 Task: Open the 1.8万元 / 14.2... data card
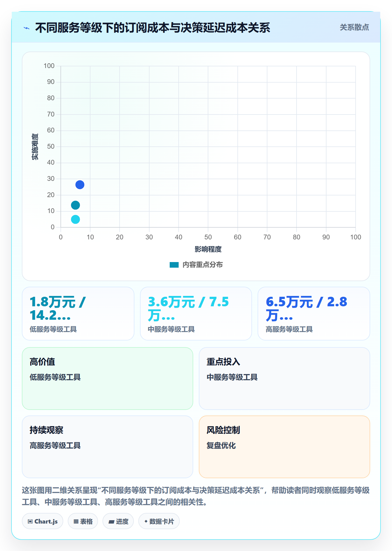click(78, 314)
